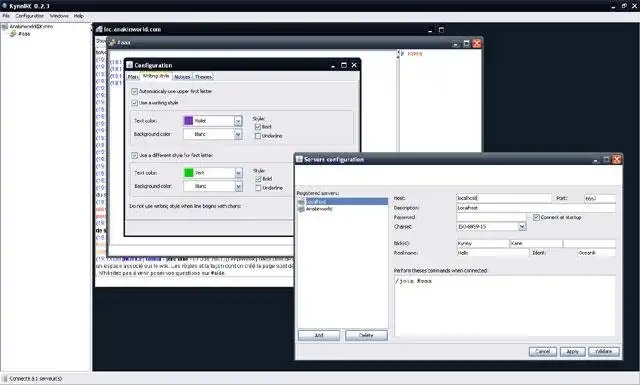Select the #room channel in the left tree
The width and height of the screenshot is (640, 385).
point(24,34)
